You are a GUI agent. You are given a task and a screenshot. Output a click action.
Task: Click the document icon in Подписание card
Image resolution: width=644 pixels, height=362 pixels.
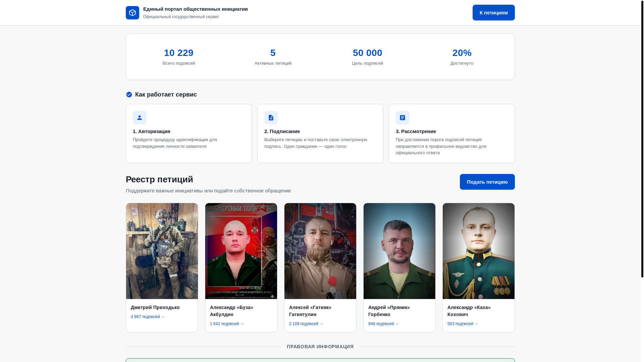[x=271, y=118]
